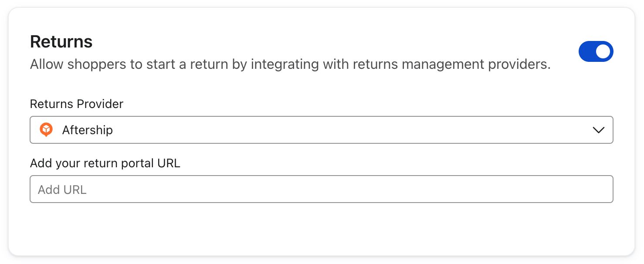Open the Returns Provider combo box

[x=321, y=130]
